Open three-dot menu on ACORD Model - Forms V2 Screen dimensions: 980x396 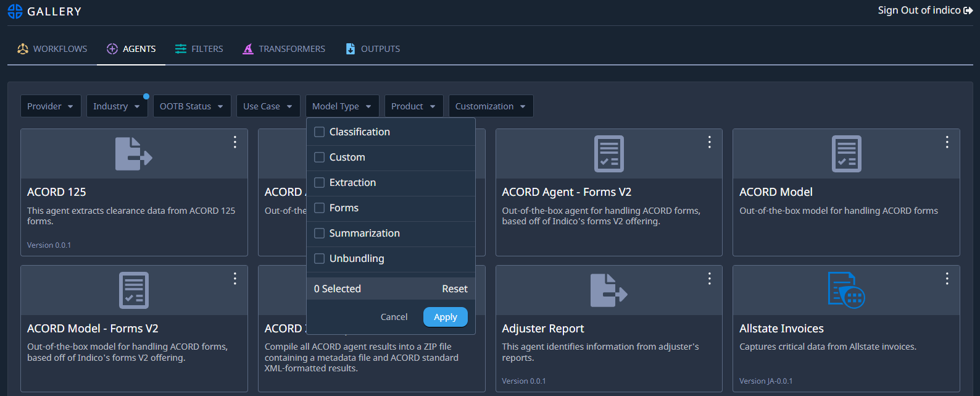[x=235, y=279]
